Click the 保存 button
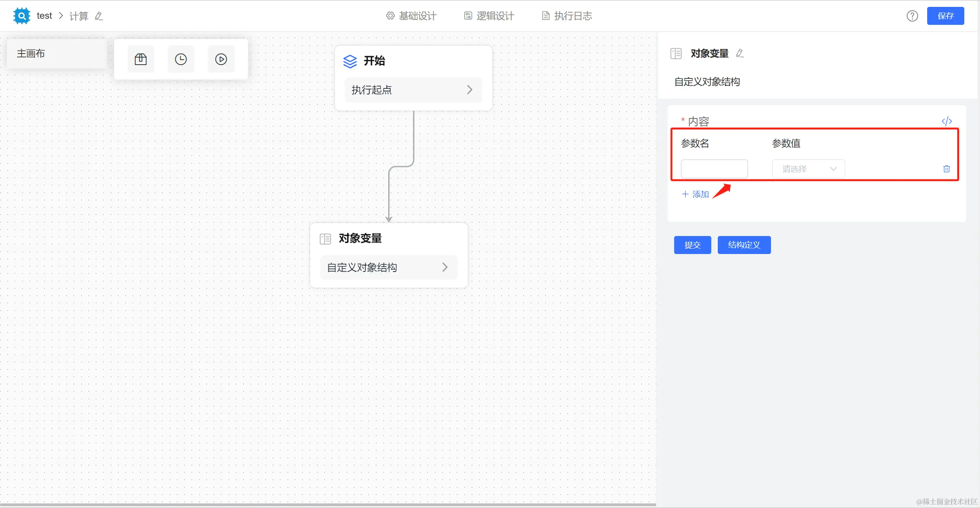Screen dimensions: 980x508 945,16
